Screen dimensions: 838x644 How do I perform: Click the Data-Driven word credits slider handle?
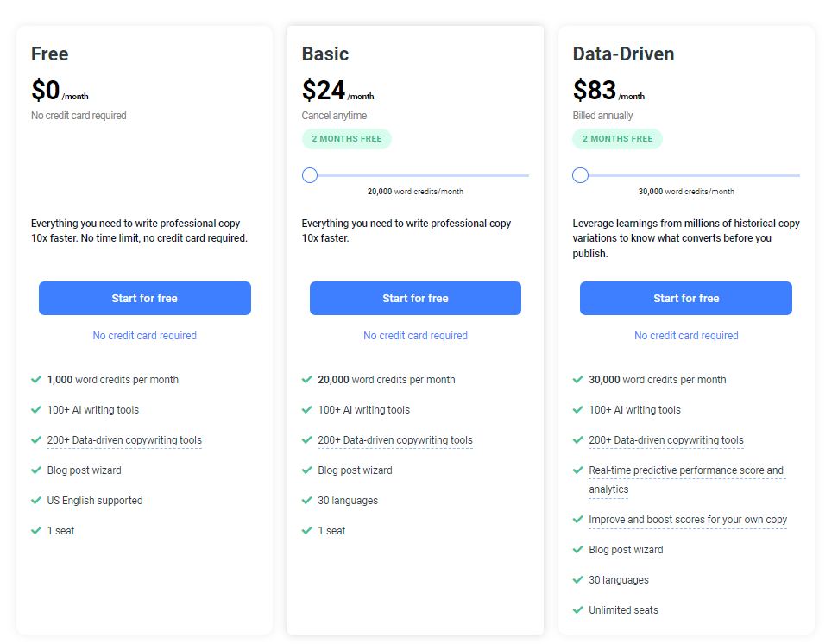pyautogui.click(x=581, y=175)
